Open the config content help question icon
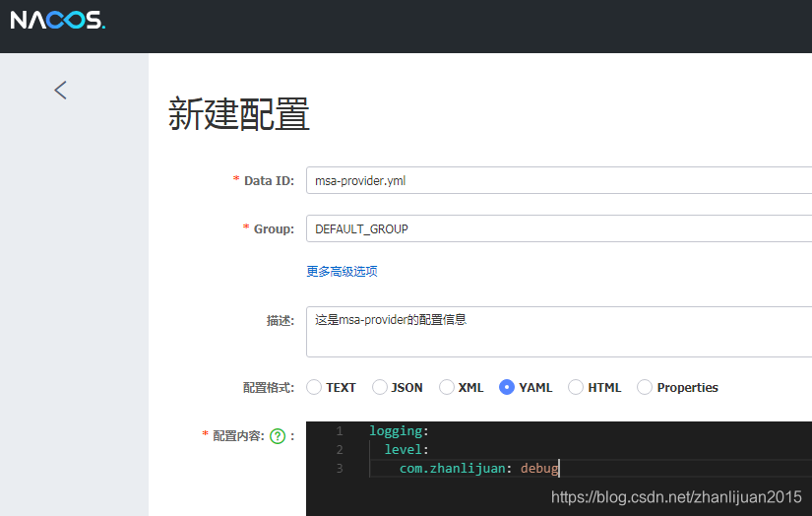This screenshot has height=516, width=812. point(278,436)
